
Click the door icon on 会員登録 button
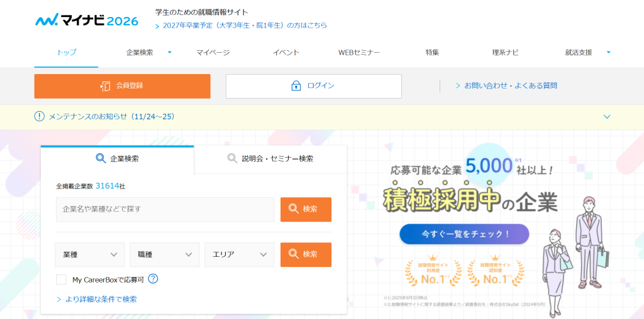point(105,86)
